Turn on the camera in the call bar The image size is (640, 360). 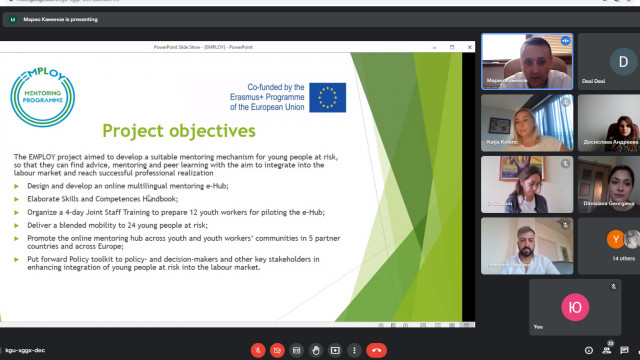pos(277,350)
